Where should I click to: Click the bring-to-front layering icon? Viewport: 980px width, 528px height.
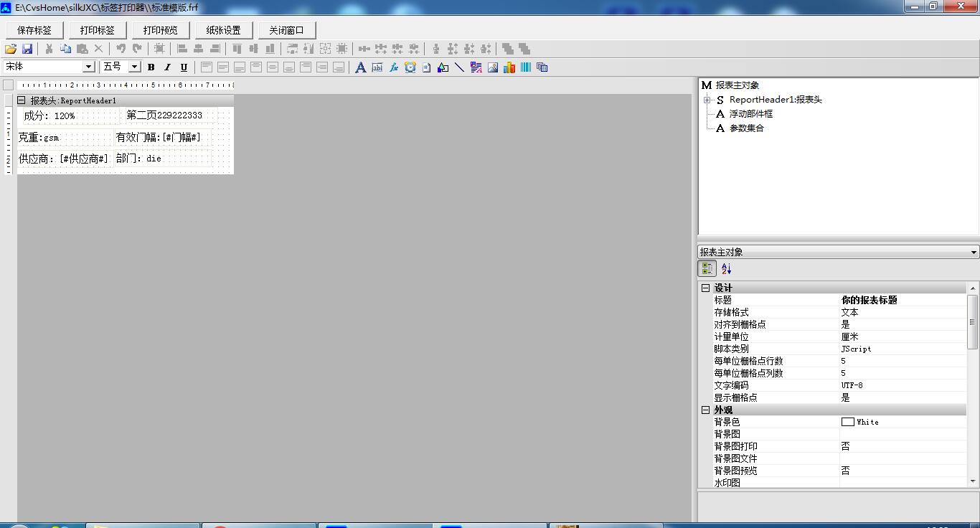coord(507,49)
